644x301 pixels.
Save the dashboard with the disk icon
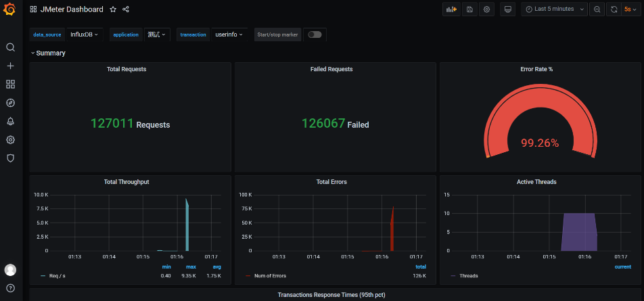(x=469, y=9)
